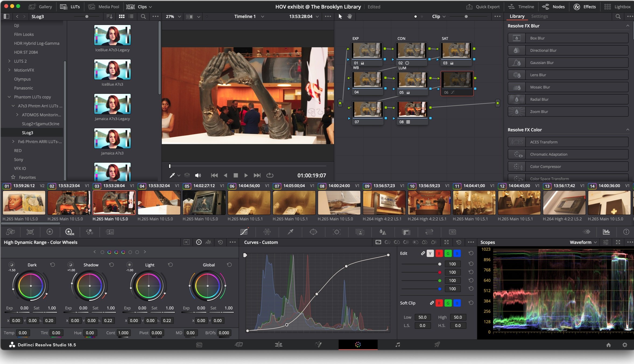This screenshot has width=634, height=364.
Task: Open the Tracker palette icon
Action: (337, 232)
